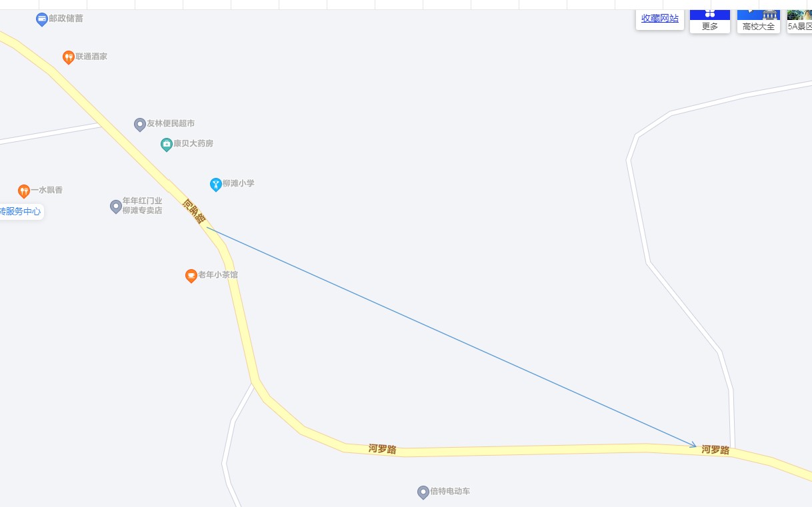Click the left 河罗路 road label
This screenshot has height=507, width=812.
[383, 449]
